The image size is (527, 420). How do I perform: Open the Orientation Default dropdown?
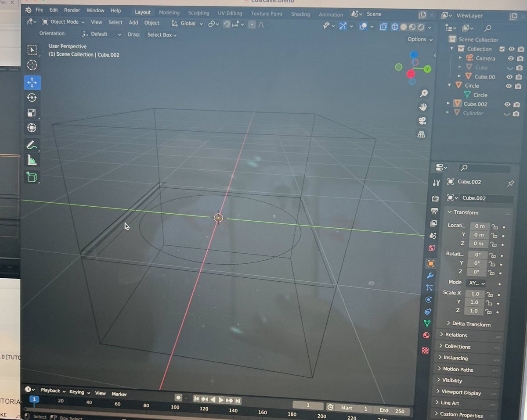pos(101,34)
